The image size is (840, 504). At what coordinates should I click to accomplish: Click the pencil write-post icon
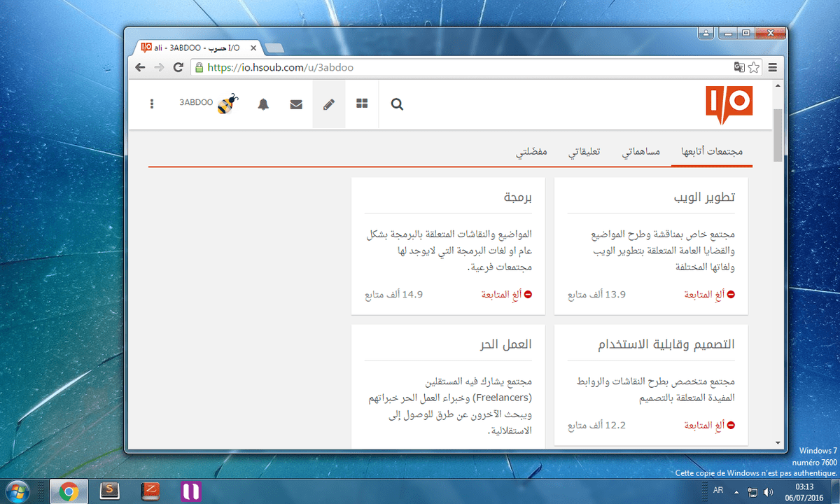[329, 104]
